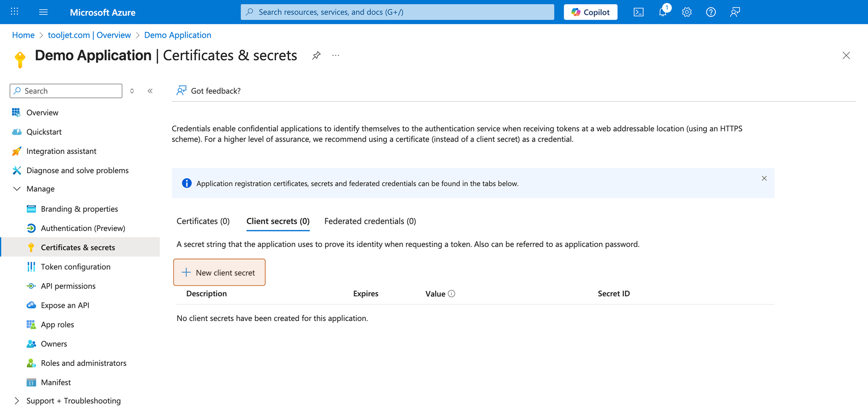Click the Branding & properties icon
Screen dimensions: 868x419
(x=31, y=209)
